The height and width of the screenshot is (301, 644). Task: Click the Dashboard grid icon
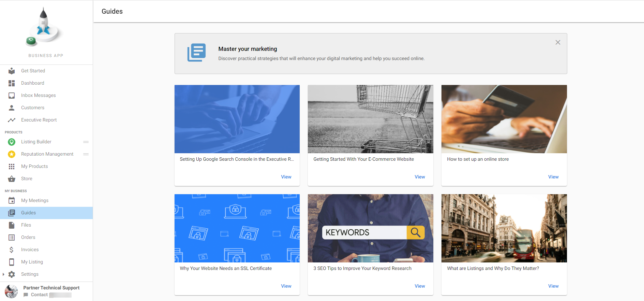point(12,83)
